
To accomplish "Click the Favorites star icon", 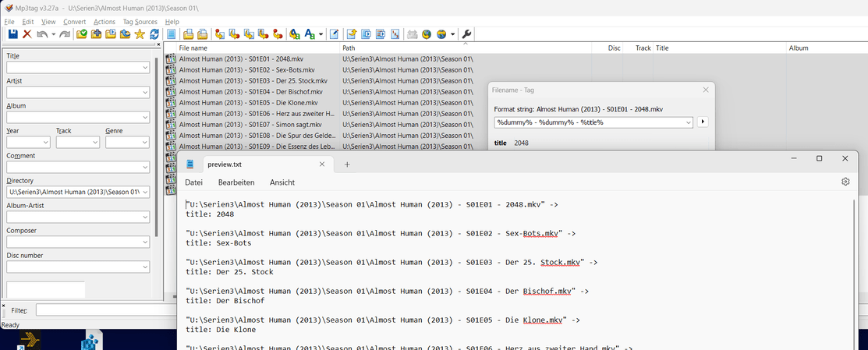I will click(x=140, y=34).
